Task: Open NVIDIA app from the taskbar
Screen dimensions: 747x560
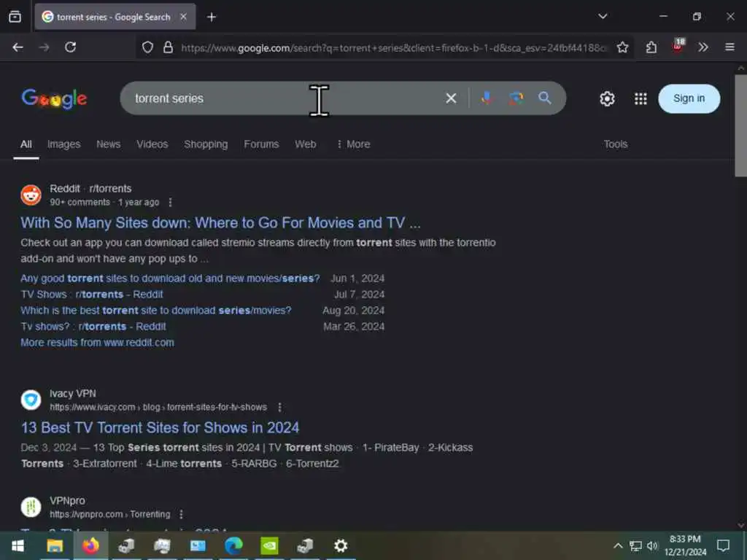Action: pyautogui.click(x=269, y=545)
